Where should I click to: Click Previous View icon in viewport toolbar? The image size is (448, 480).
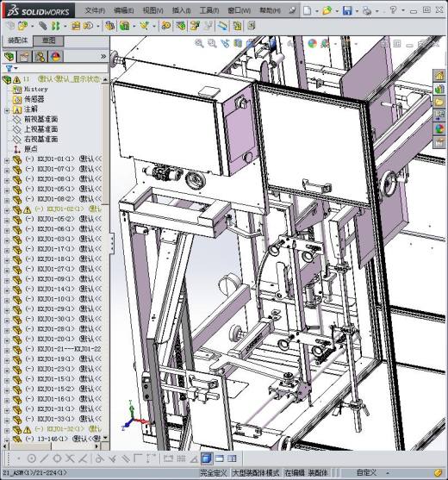[225, 43]
